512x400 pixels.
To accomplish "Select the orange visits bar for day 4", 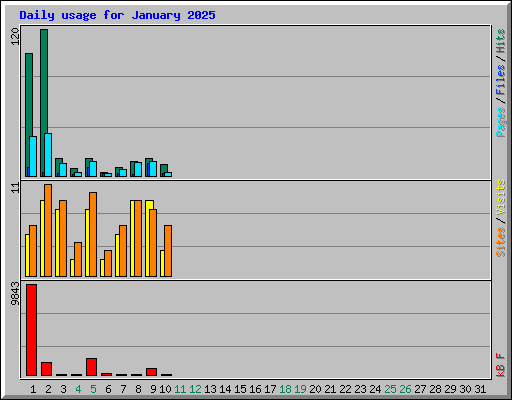I will [78, 259].
